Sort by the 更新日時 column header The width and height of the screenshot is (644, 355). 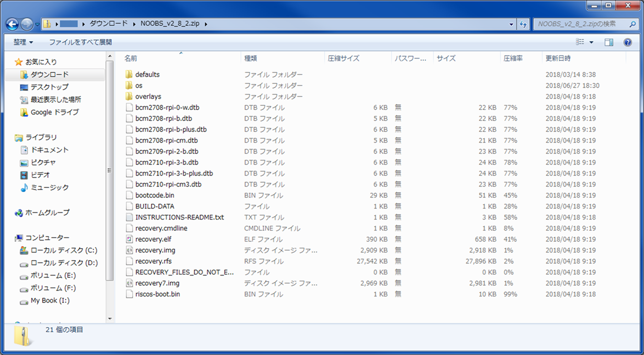558,59
